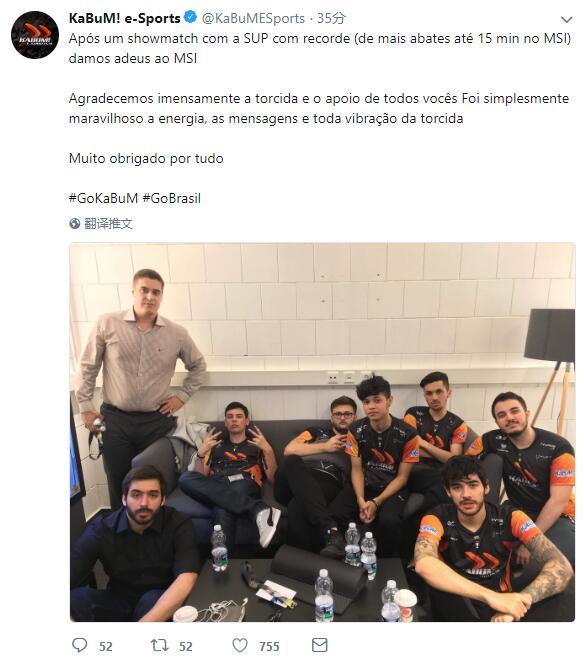Click the retweet count 52
The height and width of the screenshot is (660, 584).
pos(186,647)
